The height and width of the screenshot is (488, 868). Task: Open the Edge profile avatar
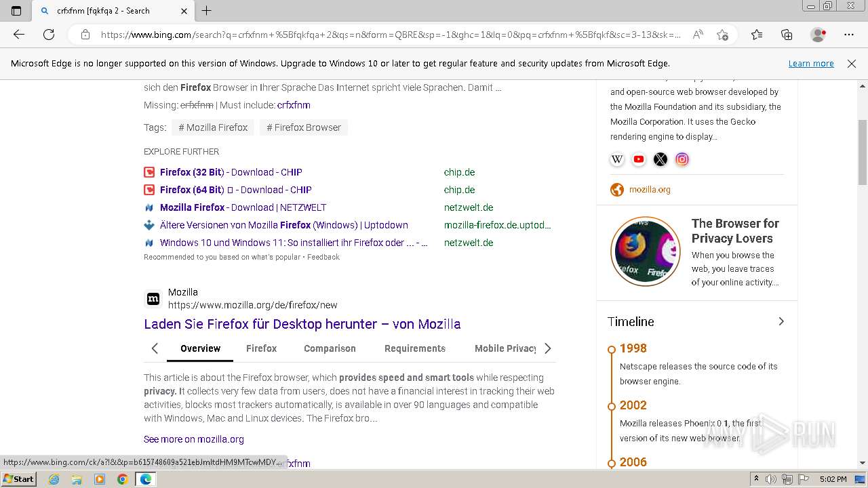coord(818,35)
